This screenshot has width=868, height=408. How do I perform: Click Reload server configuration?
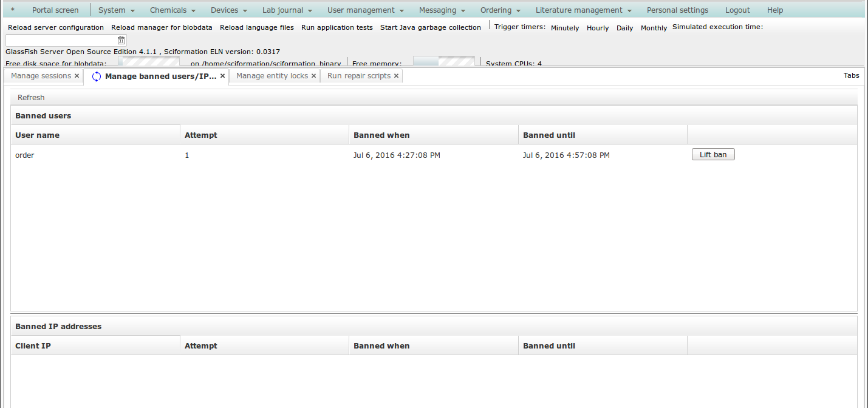coord(56,27)
